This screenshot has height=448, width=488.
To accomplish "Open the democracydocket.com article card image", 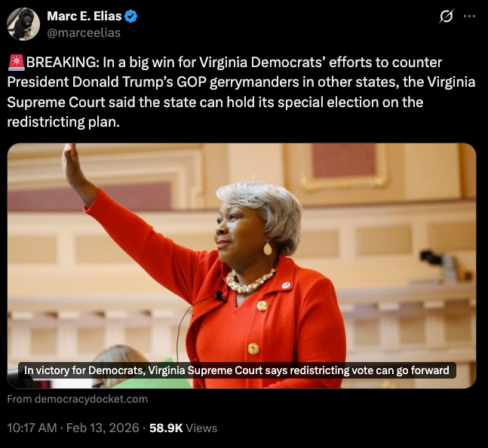I will point(241,265).
